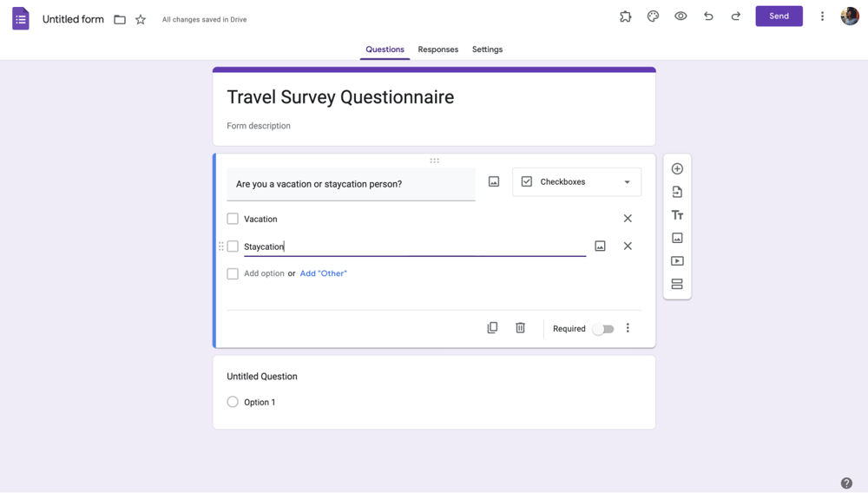Image resolution: width=868 pixels, height=493 pixels.
Task: Click the Send button
Action: 779,16
